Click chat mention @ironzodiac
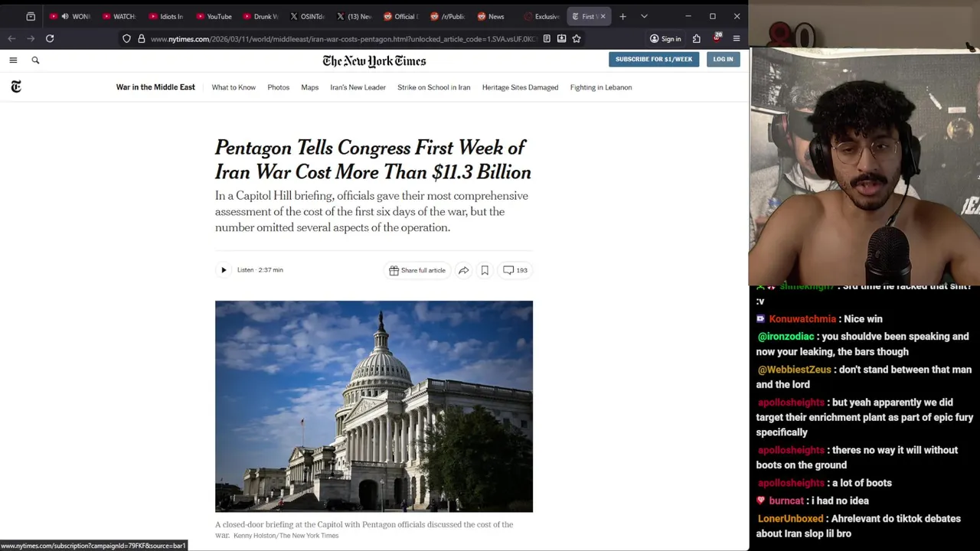The image size is (980, 551). point(786,337)
